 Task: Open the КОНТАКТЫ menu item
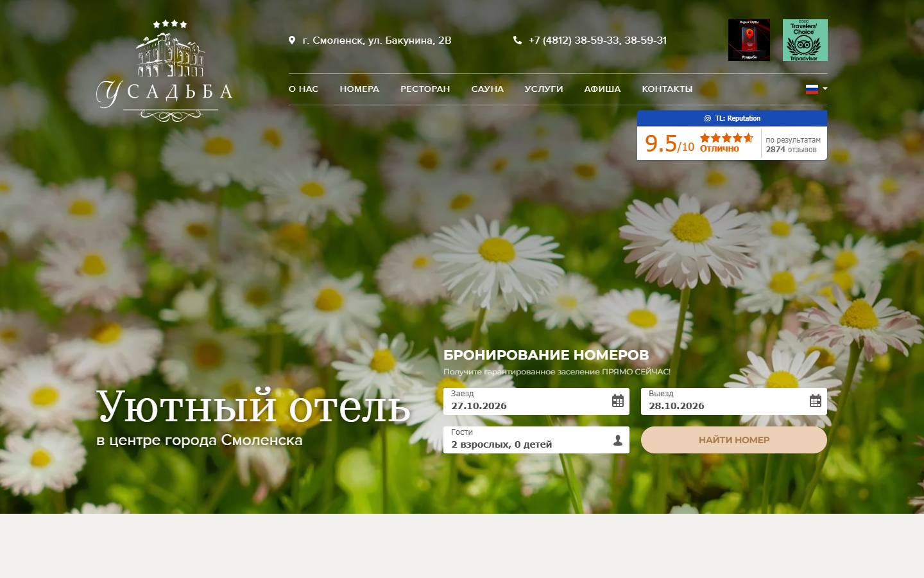667,89
